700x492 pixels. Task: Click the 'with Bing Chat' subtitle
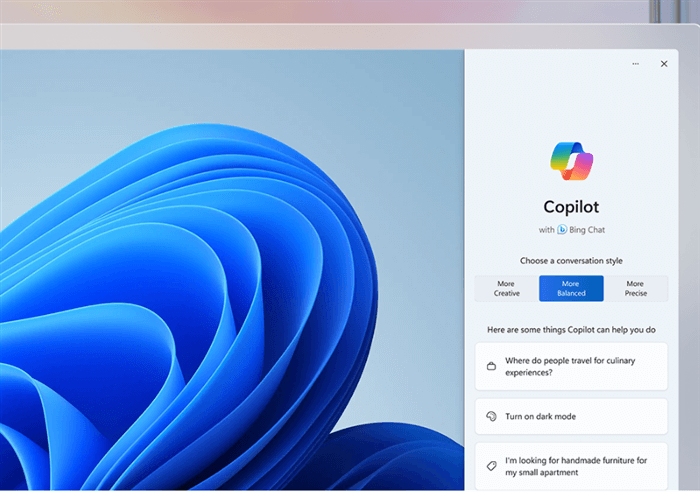tap(571, 230)
